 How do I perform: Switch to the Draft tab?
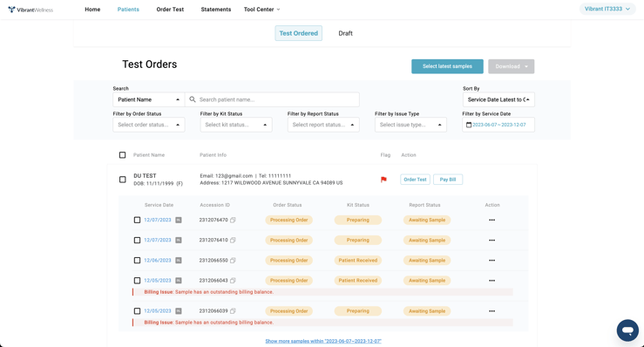tap(345, 33)
